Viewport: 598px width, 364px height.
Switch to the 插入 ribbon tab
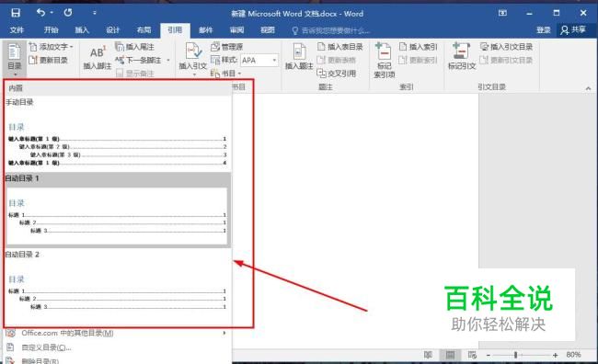[82, 30]
